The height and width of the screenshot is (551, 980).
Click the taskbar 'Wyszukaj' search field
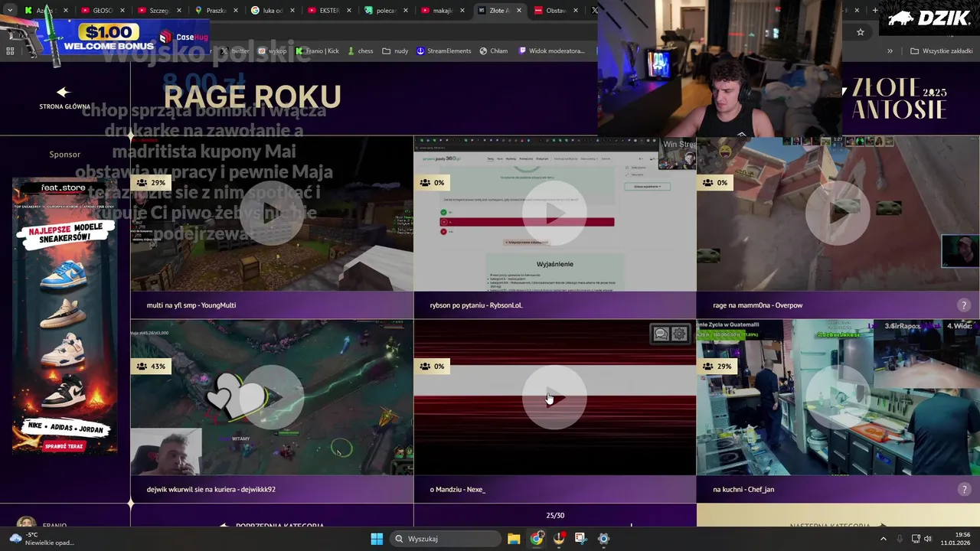click(445, 539)
